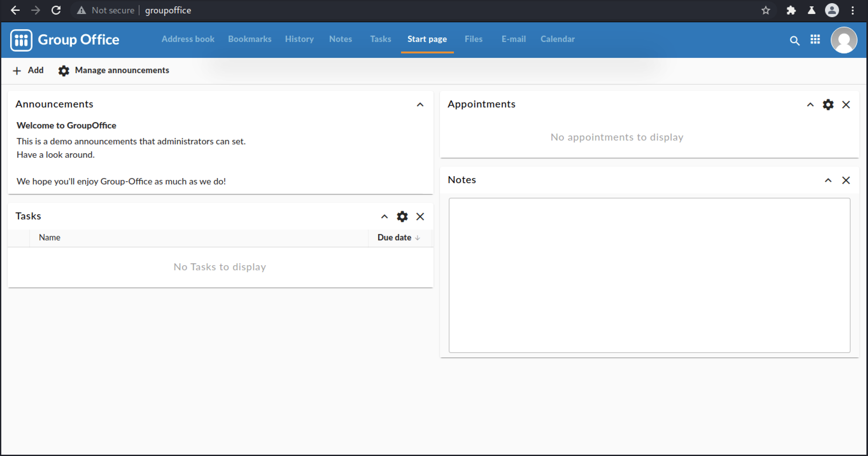Image resolution: width=868 pixels, height=456 pixels.
Task: Open the search magnifier in header
Action: (x=794, y=40)
